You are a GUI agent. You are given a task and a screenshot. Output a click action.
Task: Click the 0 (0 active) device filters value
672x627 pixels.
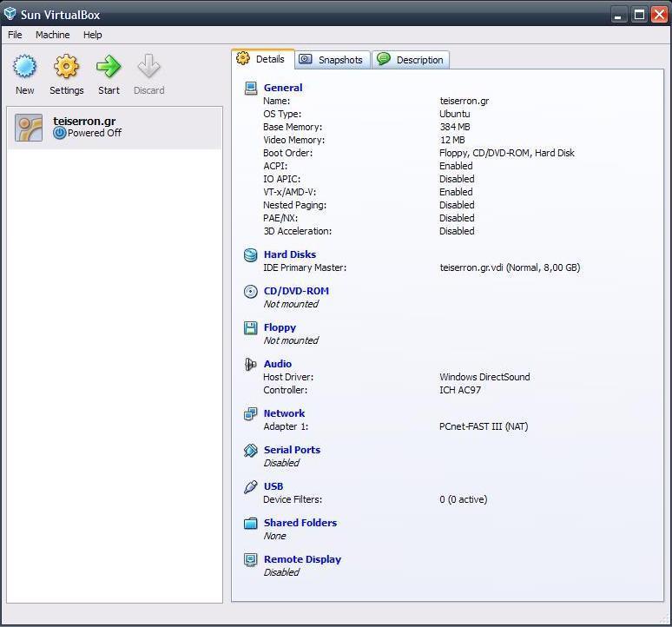464,499
